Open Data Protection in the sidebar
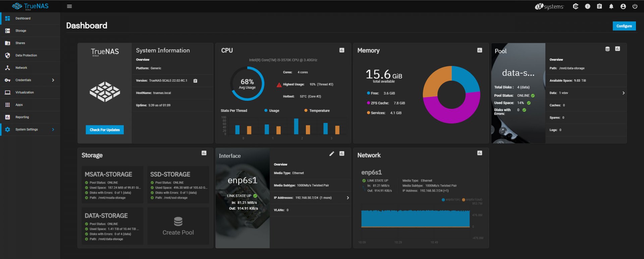Viewport: 644px width, 259px height. (30, 55)
